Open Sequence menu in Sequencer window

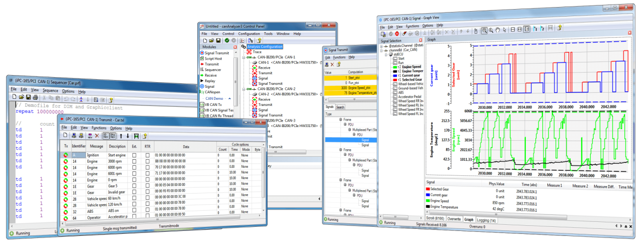pyautogui.click(x=50, y=91)
